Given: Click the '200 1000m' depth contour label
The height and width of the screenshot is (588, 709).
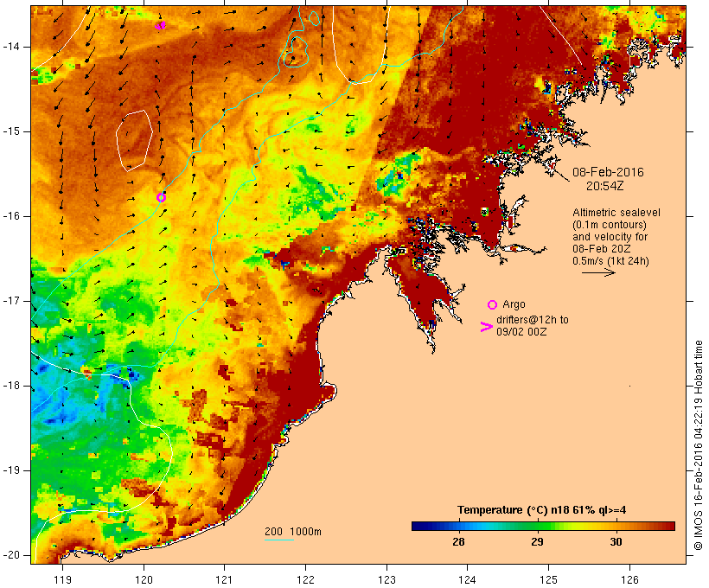Looking at the screenshot, I should [293, 532].
